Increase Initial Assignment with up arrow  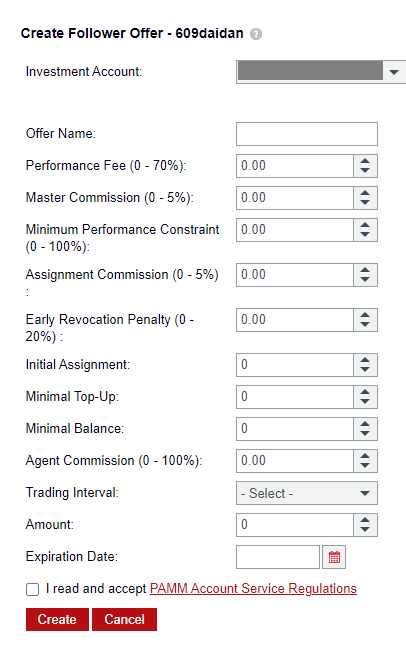(365, 360)
